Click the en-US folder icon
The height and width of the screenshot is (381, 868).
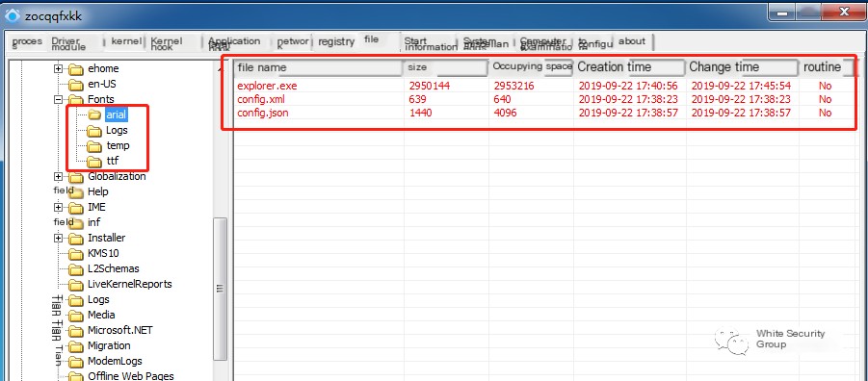(75, 85)
